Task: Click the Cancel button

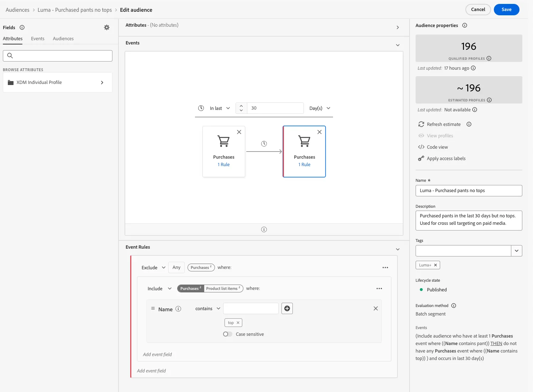Action: pyautogui.click(x=478, y=10)
